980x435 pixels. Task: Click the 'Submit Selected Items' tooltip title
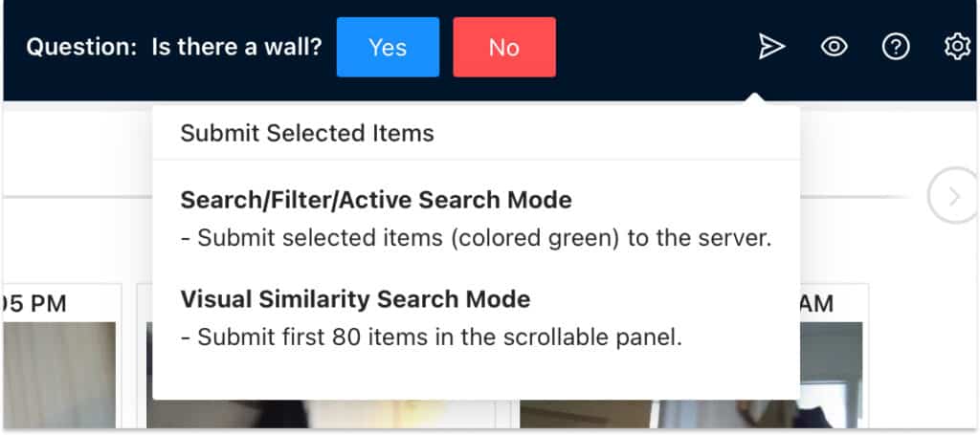(x=307, y=134)
